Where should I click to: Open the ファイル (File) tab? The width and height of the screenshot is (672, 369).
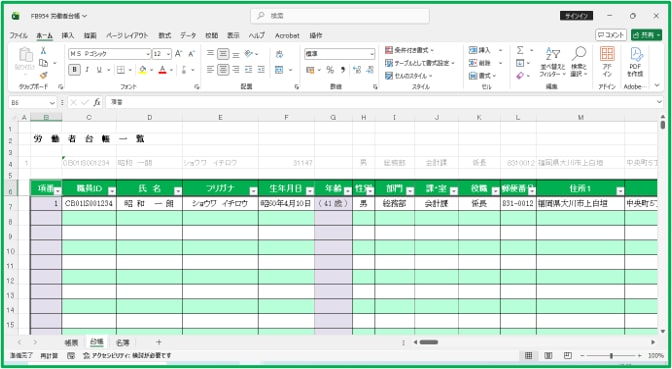(x=18, y=36)
